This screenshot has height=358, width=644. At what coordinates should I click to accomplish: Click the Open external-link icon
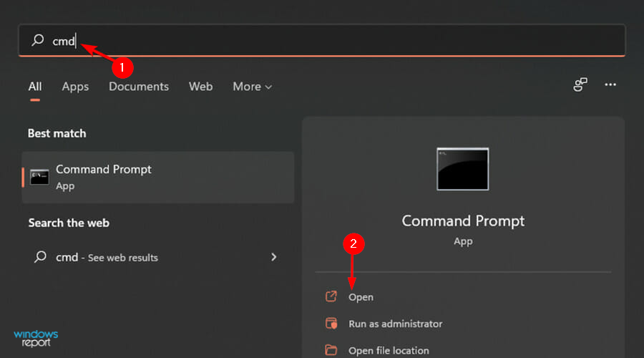[x=331, y=296]
